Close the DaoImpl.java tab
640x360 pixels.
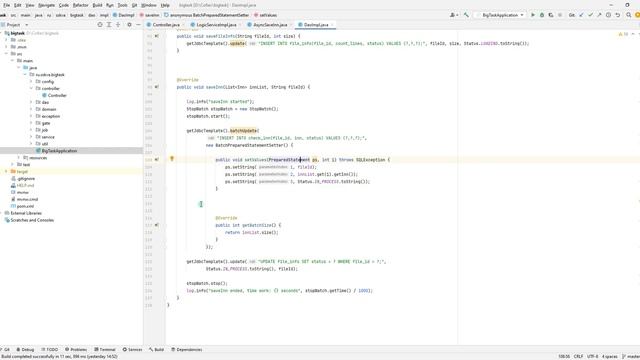[x=332, y=25]
